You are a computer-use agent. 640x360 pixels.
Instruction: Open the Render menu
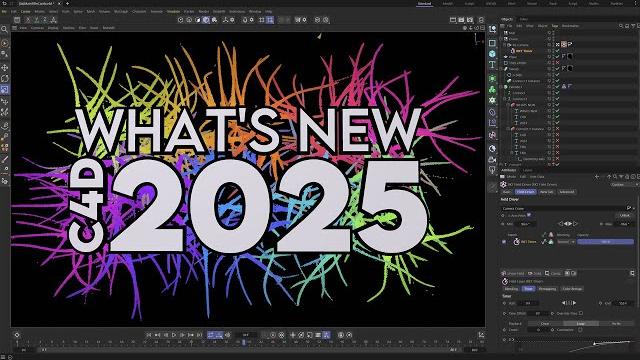[x=203, y=11]
